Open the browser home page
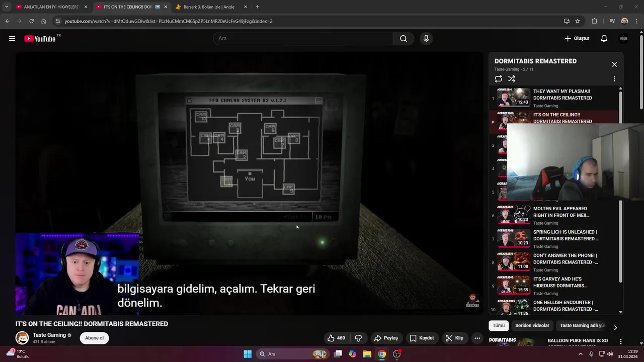Screen dimensions: 644x362 coord(43,21)
